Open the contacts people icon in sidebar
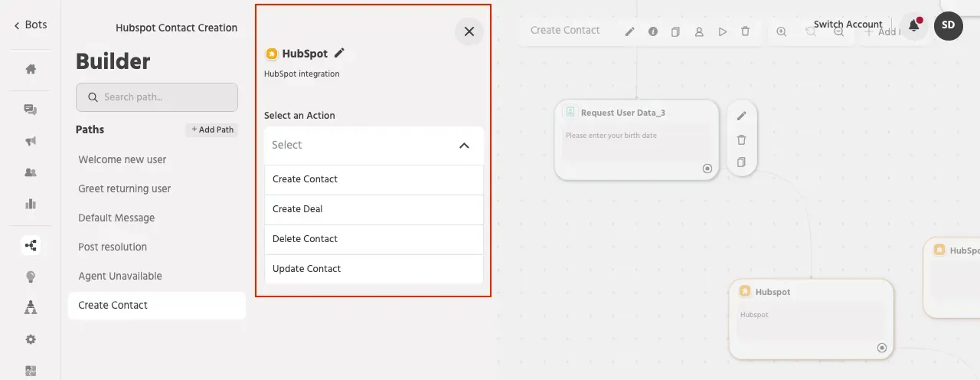Viewport: 980px width, 380px height. [x=31, y=172]
